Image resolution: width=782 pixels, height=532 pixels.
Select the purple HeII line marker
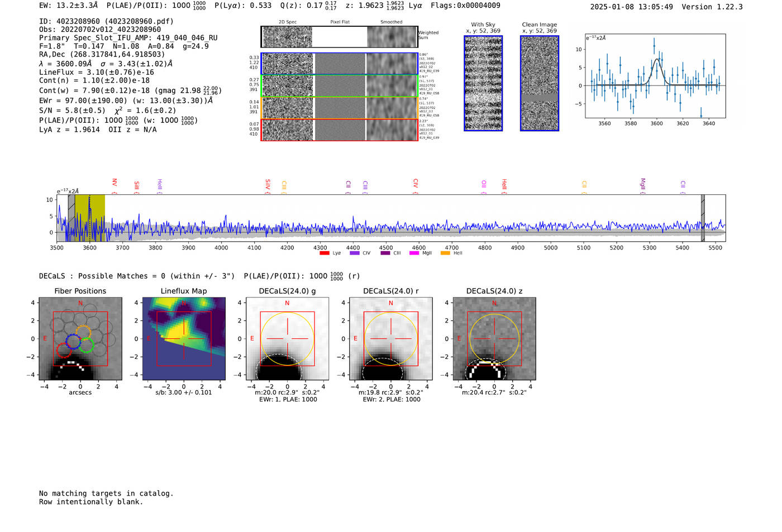click(159, 186)
